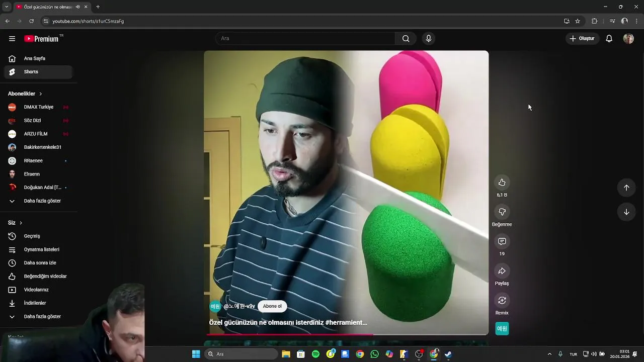
Task: Mute the tab via speaker icon
Action: pyautogui.click(x=77, y=7)
